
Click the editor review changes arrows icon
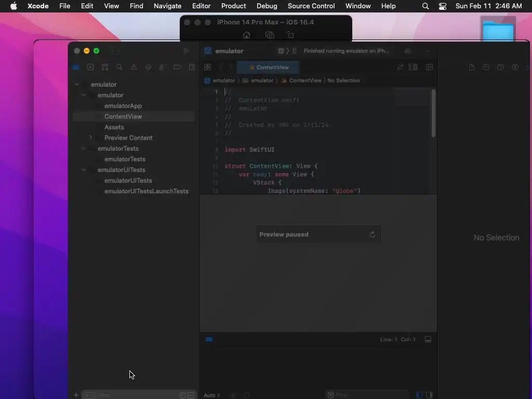click(401, 67)
